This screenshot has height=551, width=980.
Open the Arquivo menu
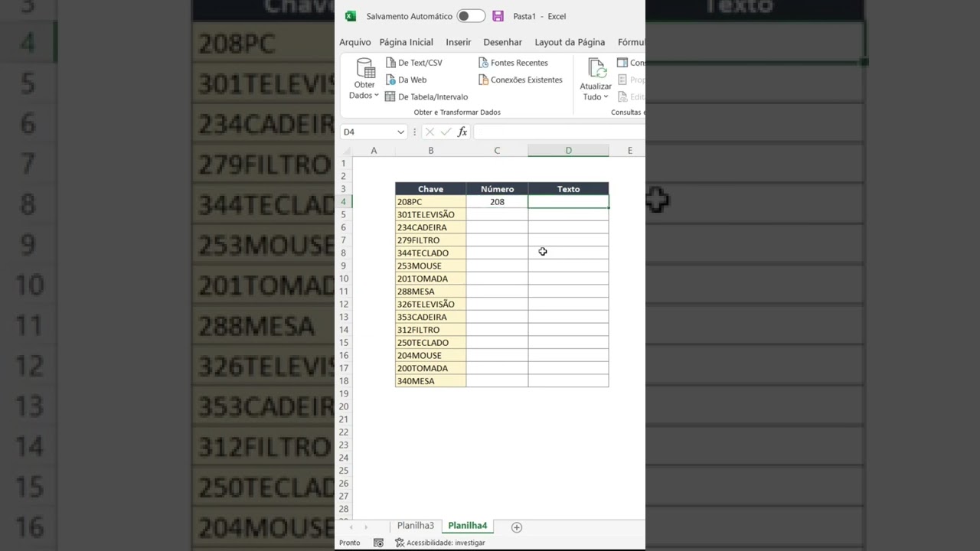click(355, 42)
